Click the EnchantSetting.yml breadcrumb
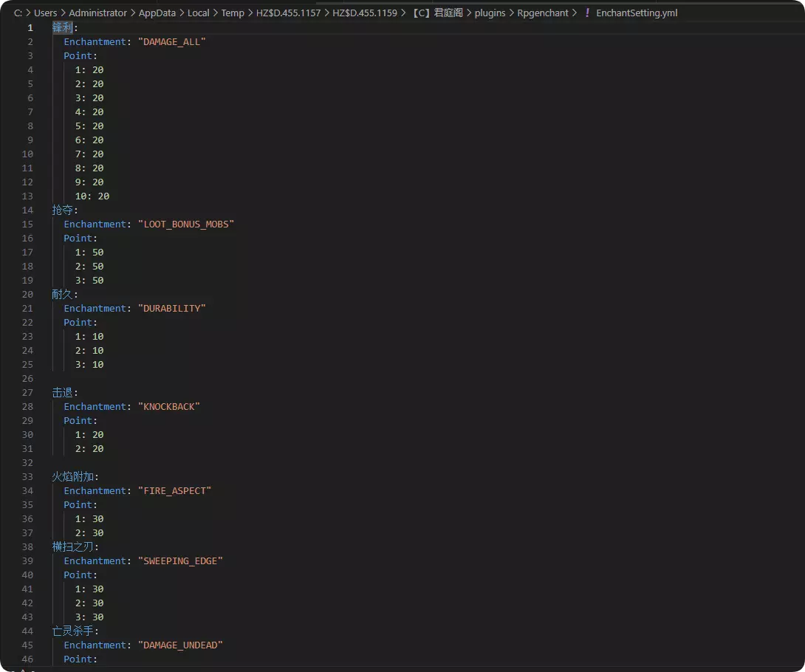Screen dimensions: 805x672 [x=637, y=13]
